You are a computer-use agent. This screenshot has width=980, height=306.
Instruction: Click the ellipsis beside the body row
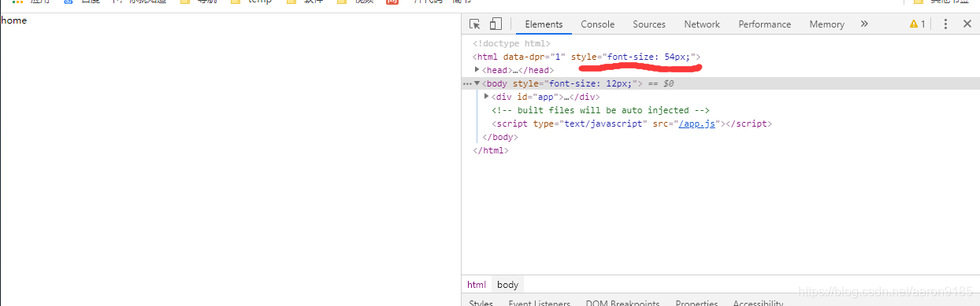(x=467, y=83)
